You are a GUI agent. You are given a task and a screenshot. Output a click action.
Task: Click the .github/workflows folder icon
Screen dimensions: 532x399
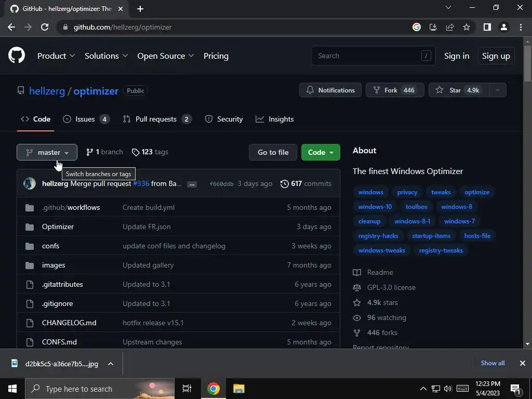(30, 208)
